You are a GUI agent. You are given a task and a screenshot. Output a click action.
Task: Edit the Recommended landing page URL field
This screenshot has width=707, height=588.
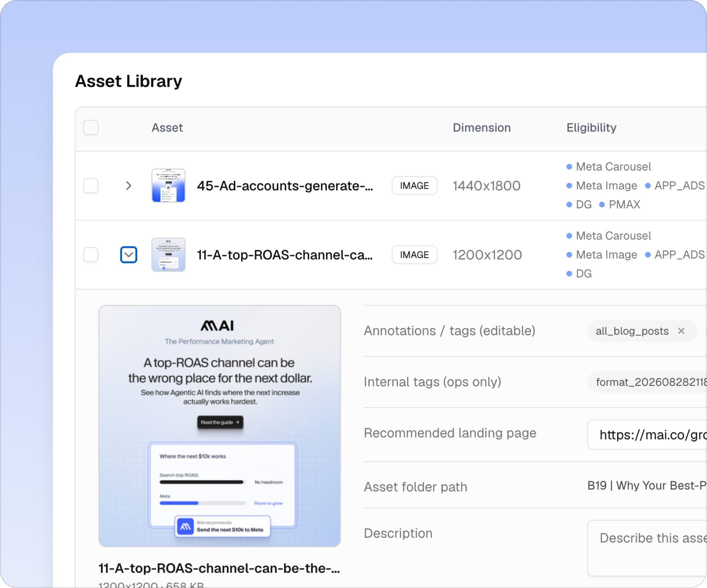[647, 434]
